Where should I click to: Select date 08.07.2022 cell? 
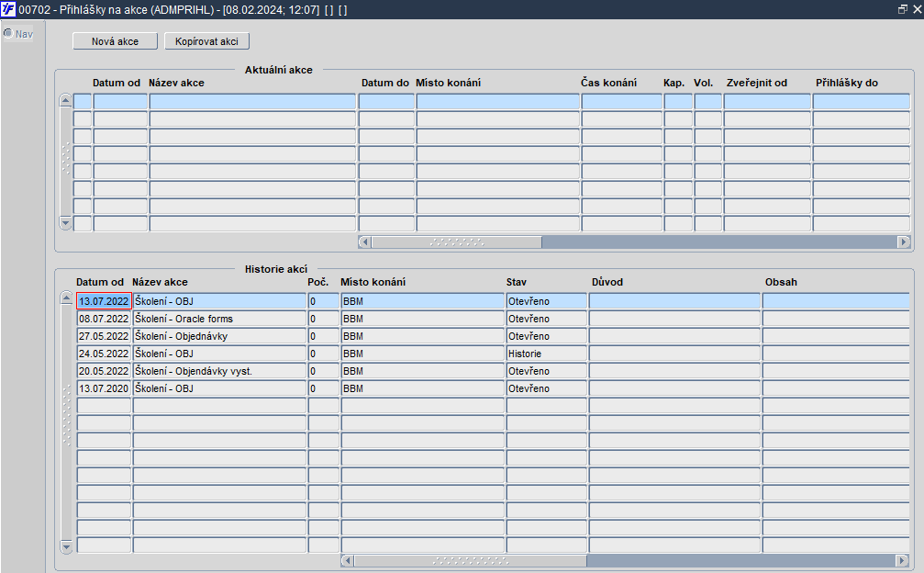(104, 319)
